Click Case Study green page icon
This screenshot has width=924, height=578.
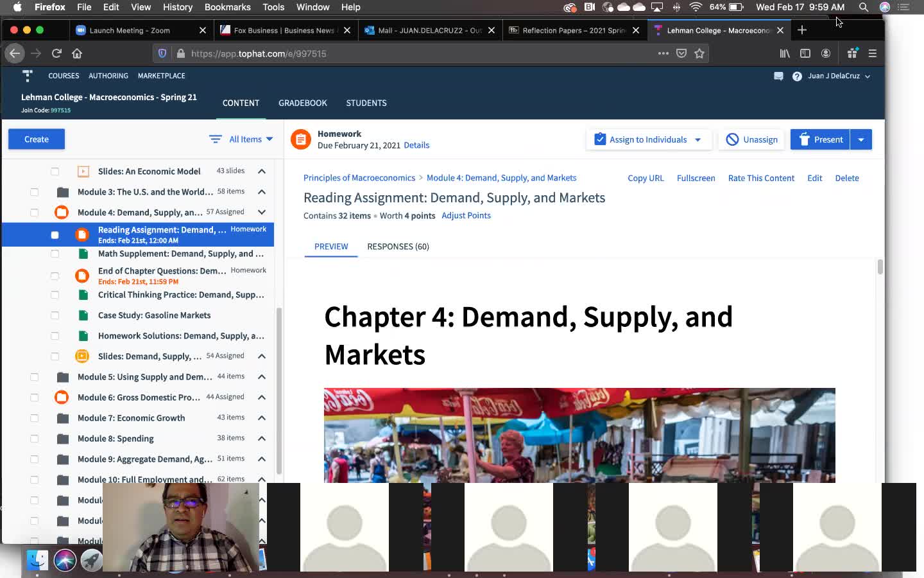click(83, 315)
